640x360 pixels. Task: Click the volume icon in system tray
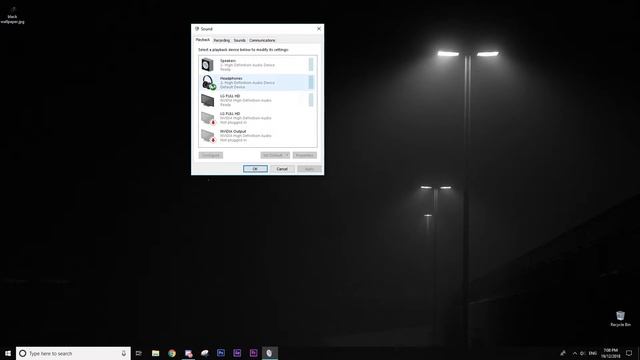click(x=582, y=353)
